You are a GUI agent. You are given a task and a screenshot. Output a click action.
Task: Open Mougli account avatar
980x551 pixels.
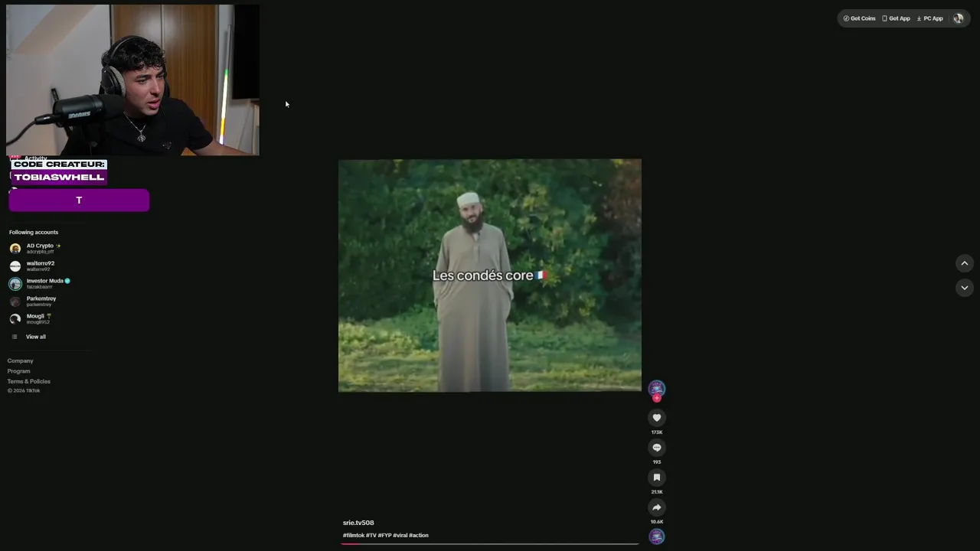point(15,319)
